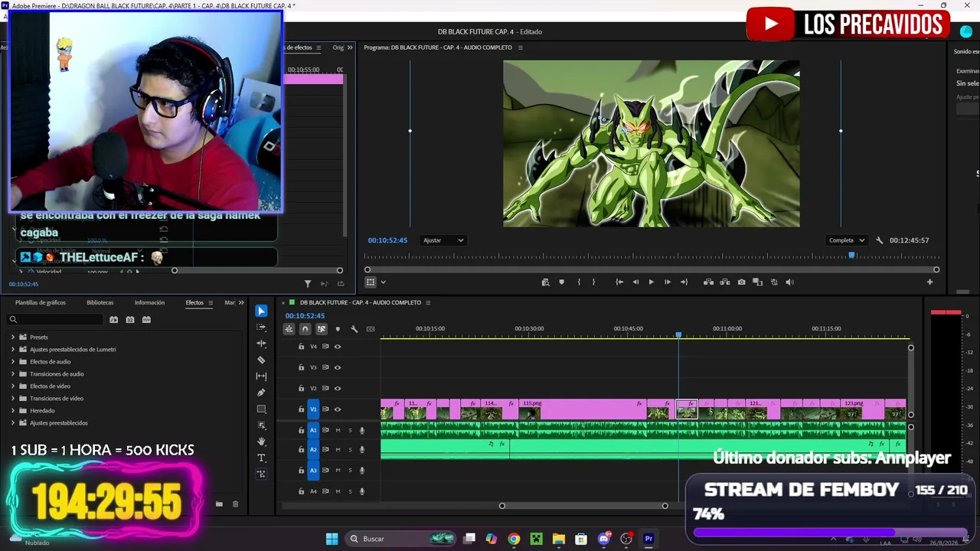Select the Hand tool
This screenshot has height=551, width=980.
[261, 442]
